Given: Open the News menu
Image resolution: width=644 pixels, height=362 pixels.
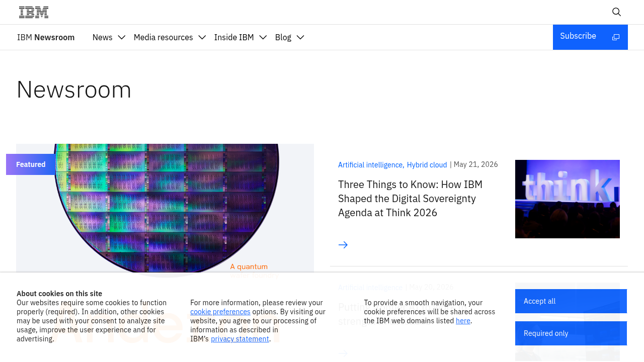Looking at the screenshot, I should [103, 37].
